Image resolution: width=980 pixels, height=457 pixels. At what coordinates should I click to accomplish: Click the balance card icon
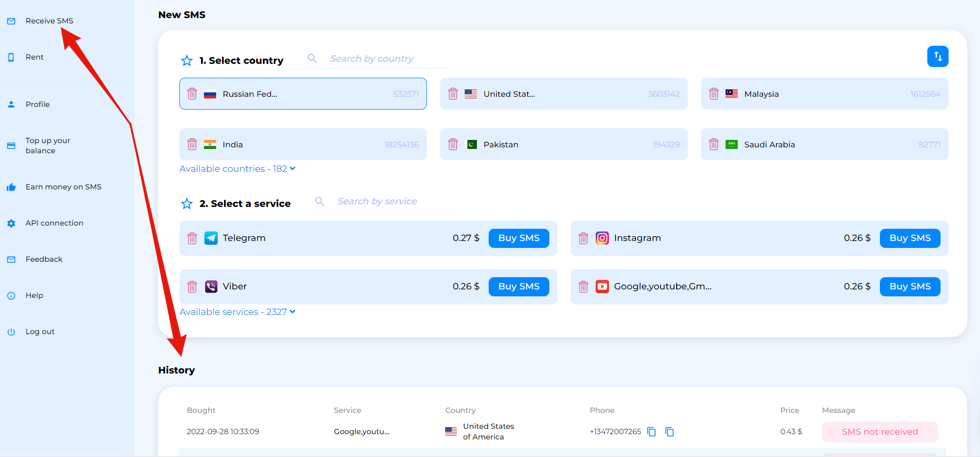[11, 145]
